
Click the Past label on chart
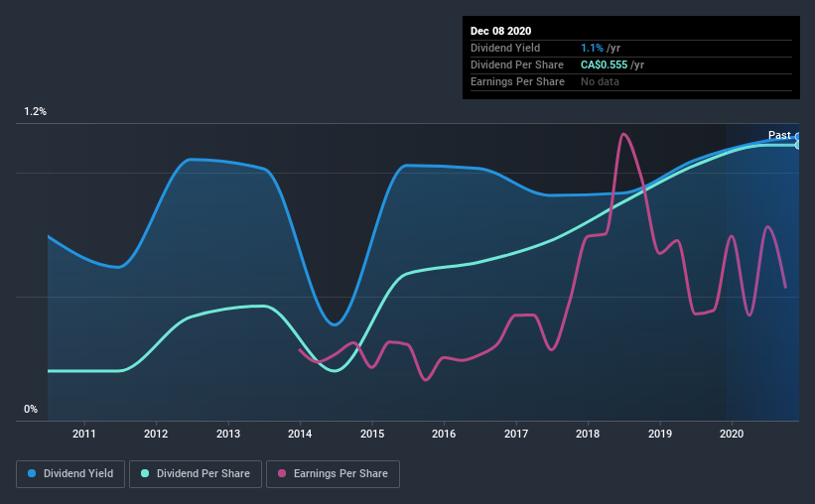[x=779, y=135]
